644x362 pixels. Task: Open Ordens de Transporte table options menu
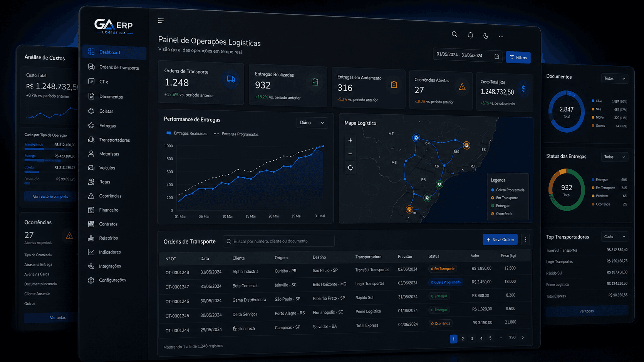coord(525,240)
